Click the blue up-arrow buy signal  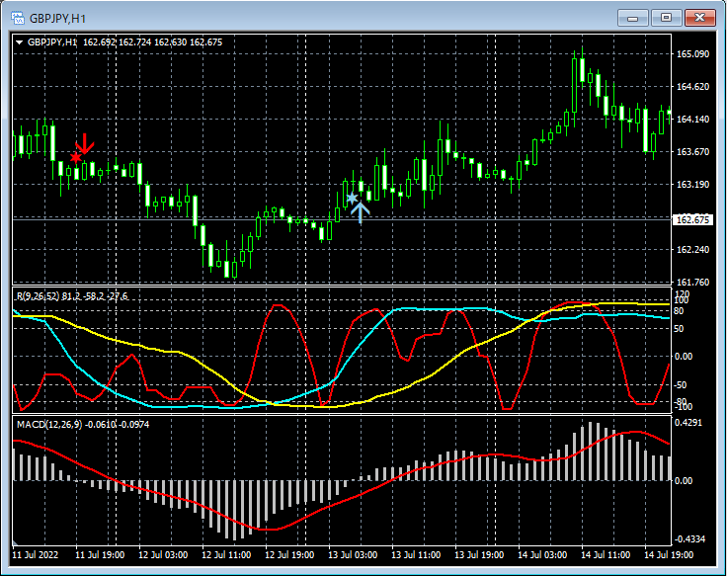click(361, 211)
